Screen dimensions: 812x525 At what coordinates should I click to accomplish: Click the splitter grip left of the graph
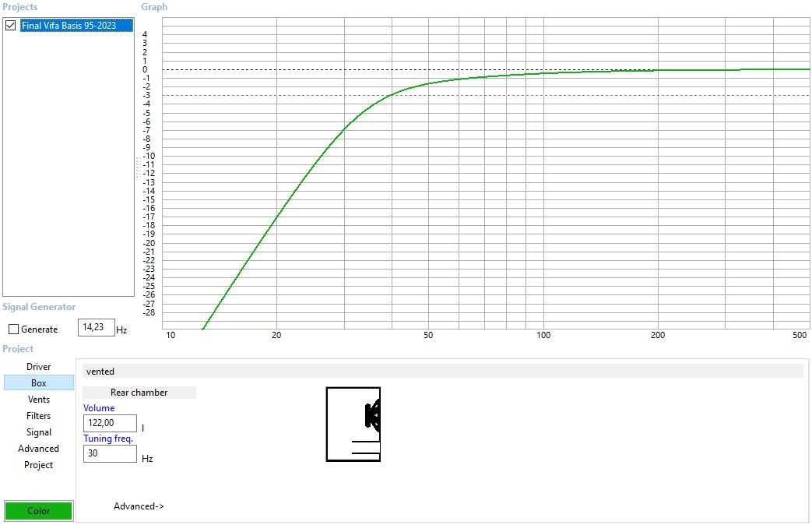click(139, 168)
